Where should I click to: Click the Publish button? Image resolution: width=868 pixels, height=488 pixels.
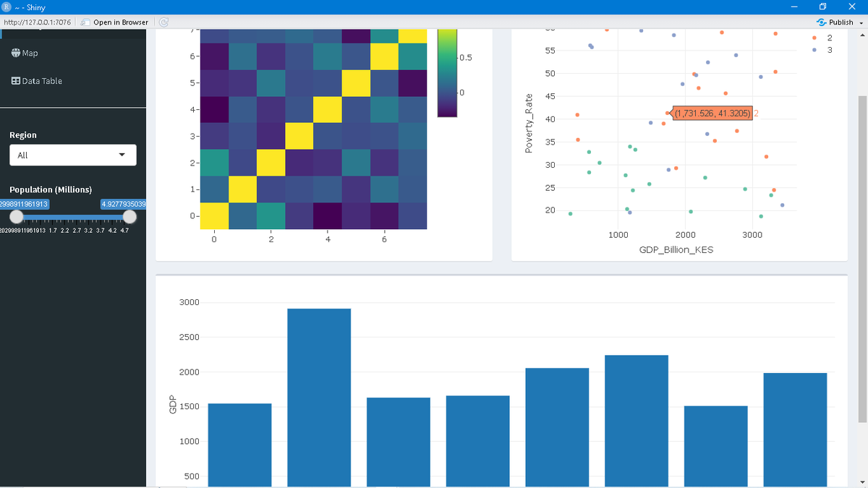pos(835,22)
